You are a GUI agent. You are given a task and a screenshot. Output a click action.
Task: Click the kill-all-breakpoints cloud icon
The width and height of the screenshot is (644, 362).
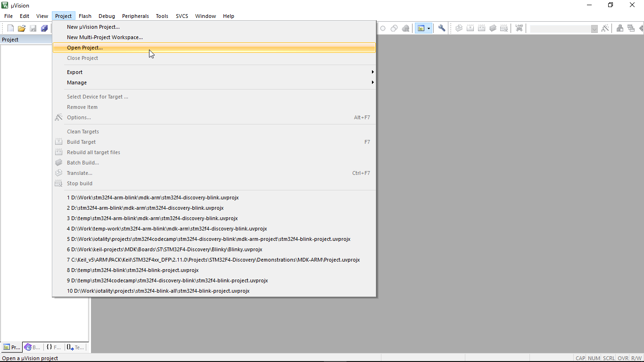coord(405,28)
